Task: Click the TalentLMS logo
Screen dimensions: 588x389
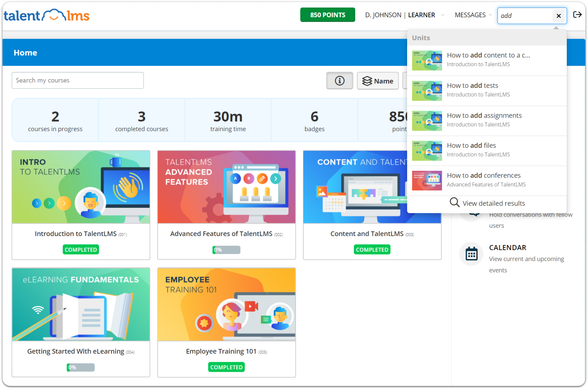Action: click(47, 15)
